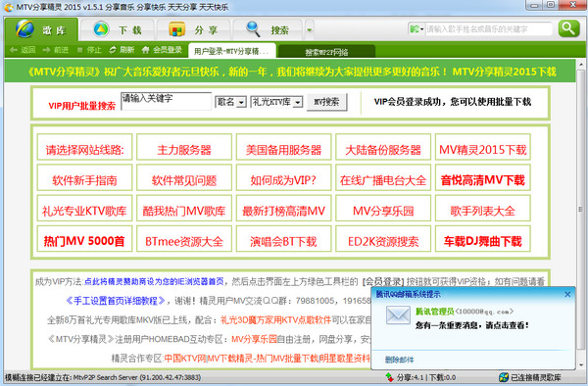
Task: Select 大陆备份服务器 line
Action: (x=383, y=150)
